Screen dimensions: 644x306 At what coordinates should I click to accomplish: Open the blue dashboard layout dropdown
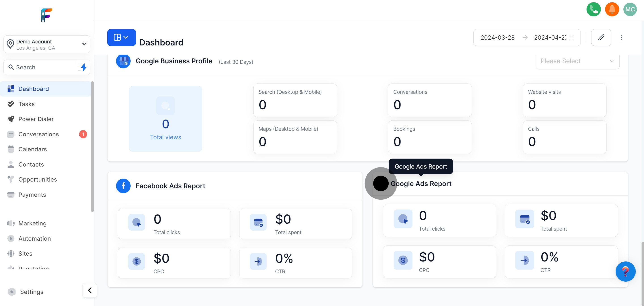point(121,38)
